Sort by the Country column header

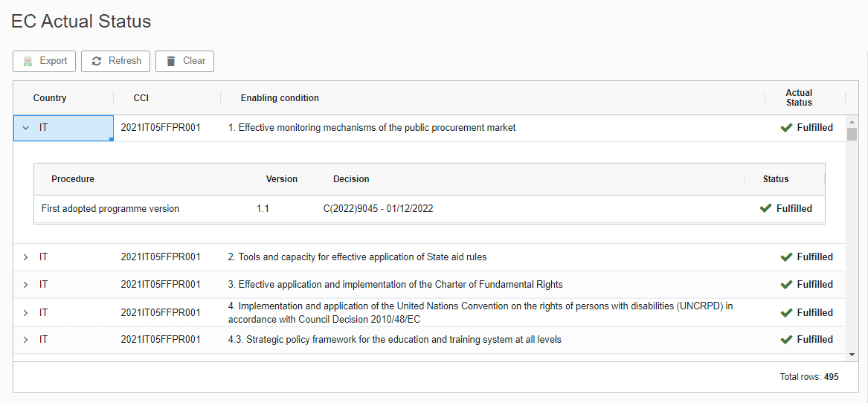coord(50,98)
